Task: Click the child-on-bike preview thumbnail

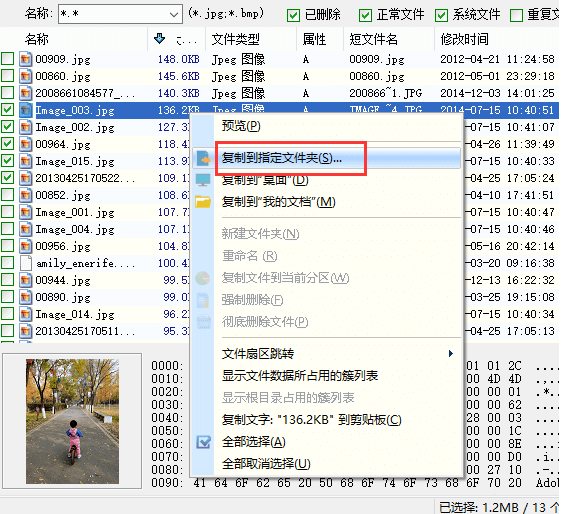Action: (x=72, y=421)
